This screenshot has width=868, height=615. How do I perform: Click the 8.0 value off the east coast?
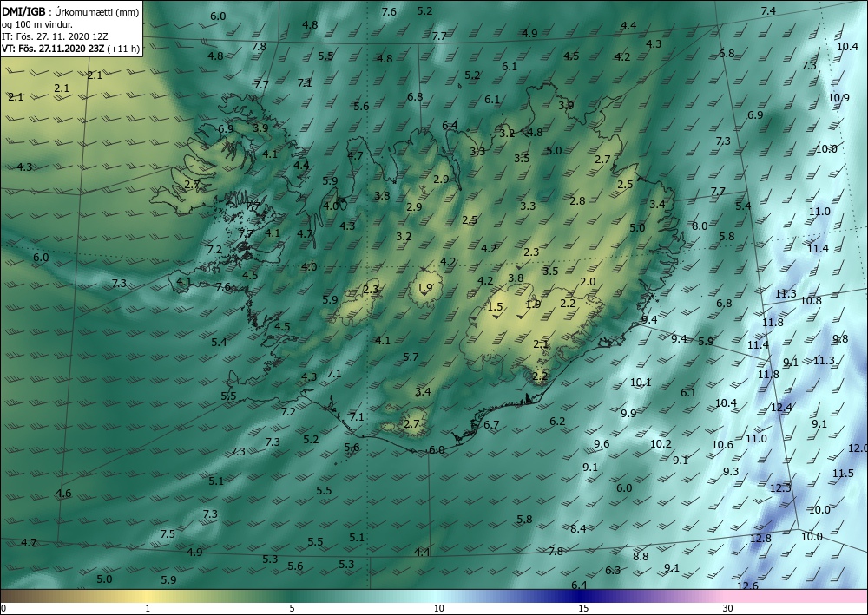[700, 226]
